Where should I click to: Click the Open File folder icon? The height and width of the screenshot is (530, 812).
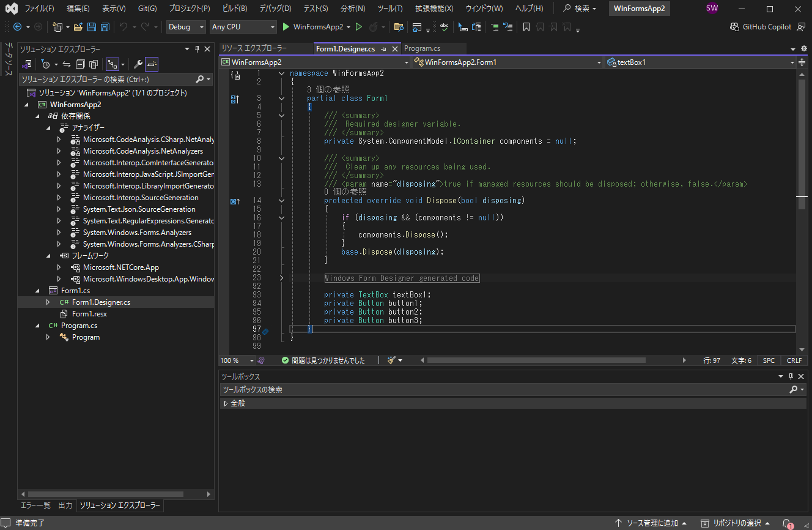[78, 27]
